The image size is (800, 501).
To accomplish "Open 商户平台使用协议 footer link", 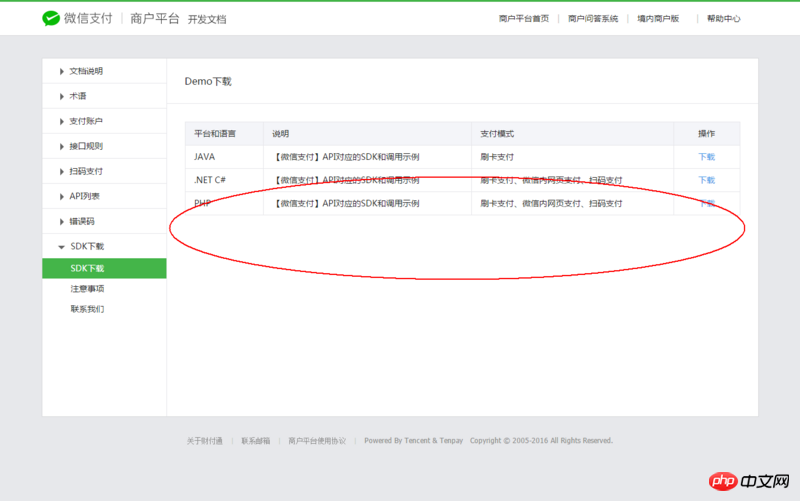I will [317, 440].
